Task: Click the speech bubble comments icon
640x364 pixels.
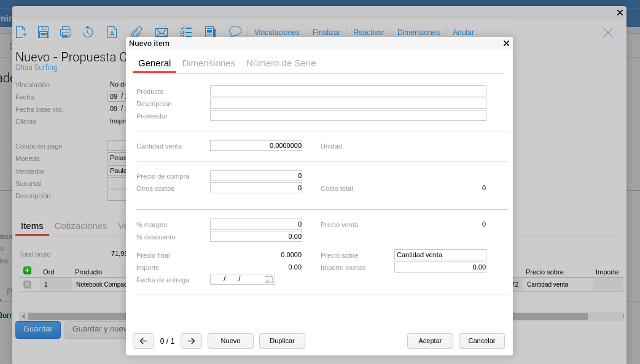Action: tap(235, 31)
